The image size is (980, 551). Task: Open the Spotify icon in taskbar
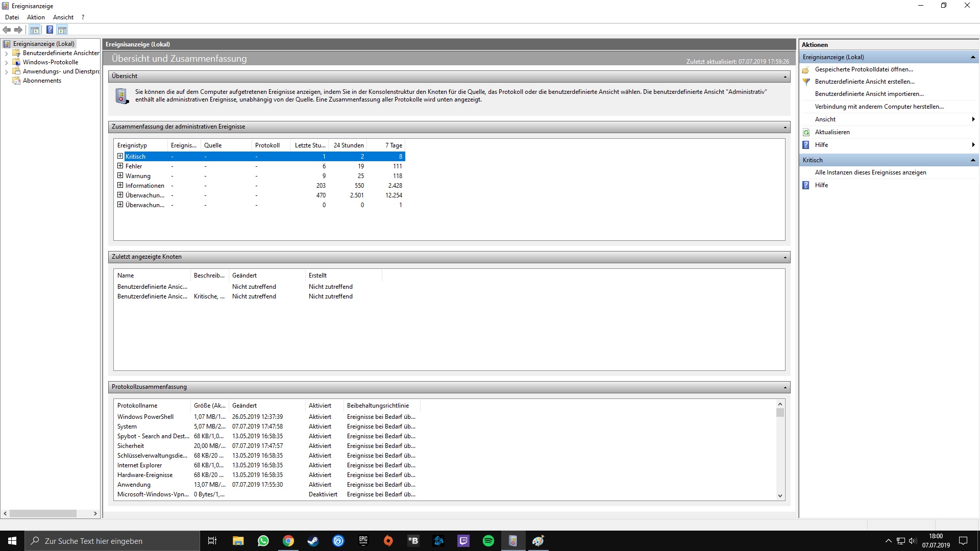[x=488, y=541]
